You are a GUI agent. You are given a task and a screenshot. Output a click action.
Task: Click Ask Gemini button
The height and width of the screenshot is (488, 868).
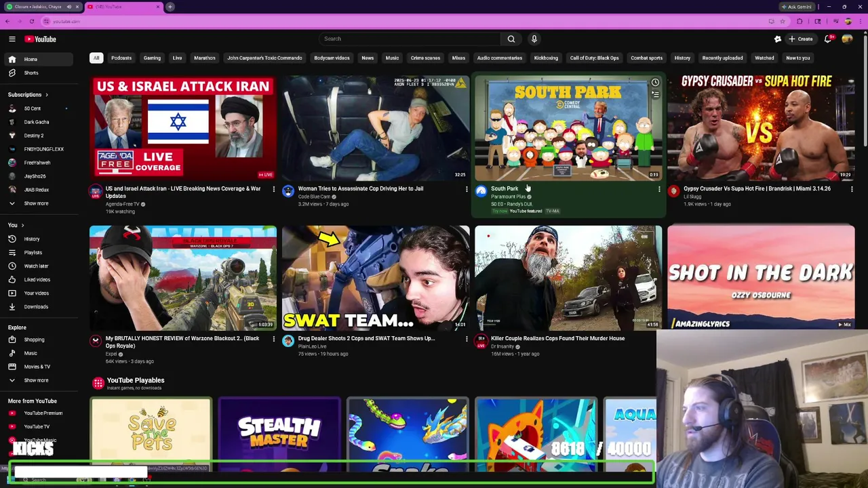796,7
